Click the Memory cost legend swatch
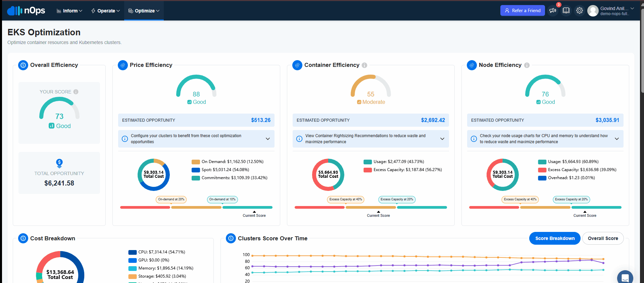The height and width of the screenshot is (283, 644). (x=133, y=268)
